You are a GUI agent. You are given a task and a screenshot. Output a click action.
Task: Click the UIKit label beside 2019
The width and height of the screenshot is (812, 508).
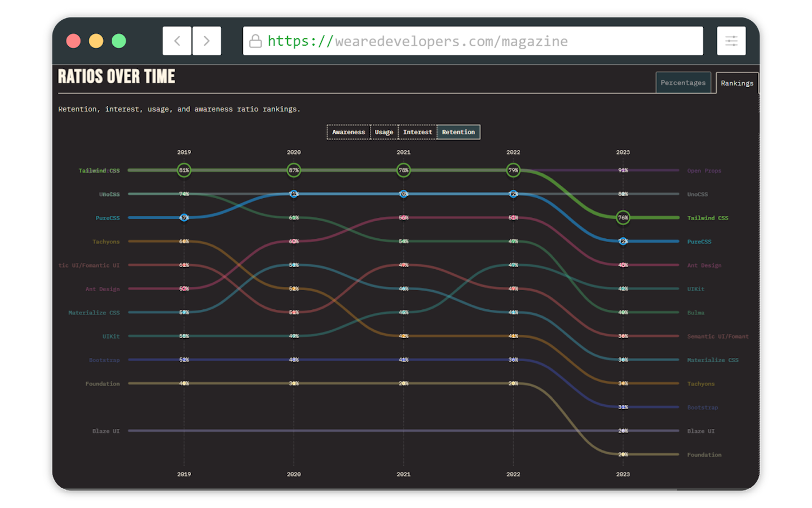click(111, 336)
